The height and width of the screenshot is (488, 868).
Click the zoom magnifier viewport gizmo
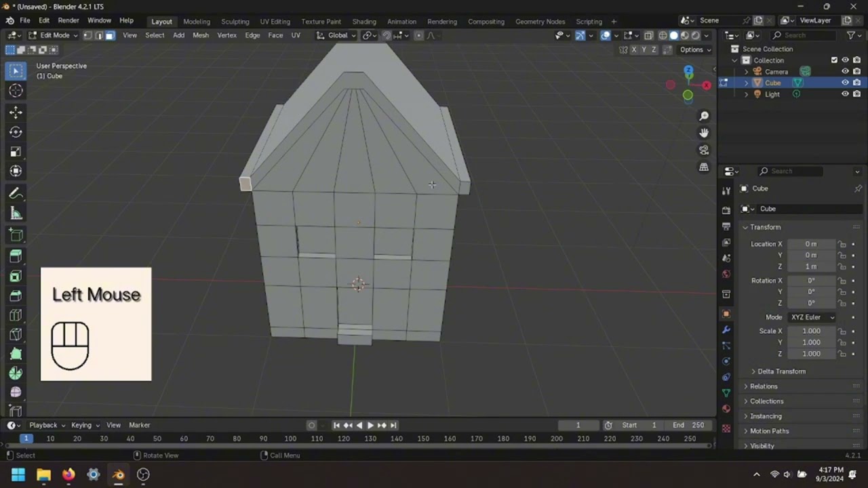point(704,116)
